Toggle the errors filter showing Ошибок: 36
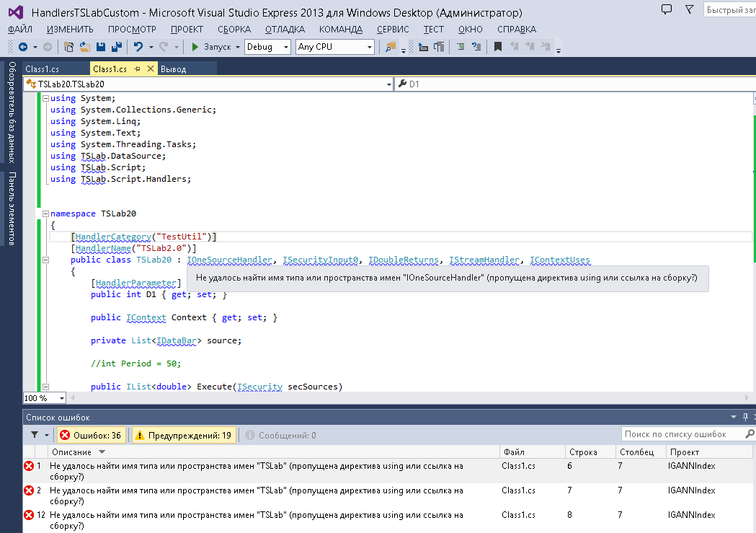756x533 pixels. pos(91,435)
